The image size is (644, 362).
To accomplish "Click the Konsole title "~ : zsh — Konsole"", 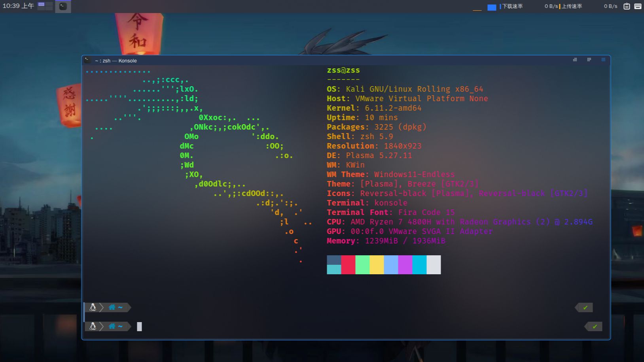I will tap(116, 61).
